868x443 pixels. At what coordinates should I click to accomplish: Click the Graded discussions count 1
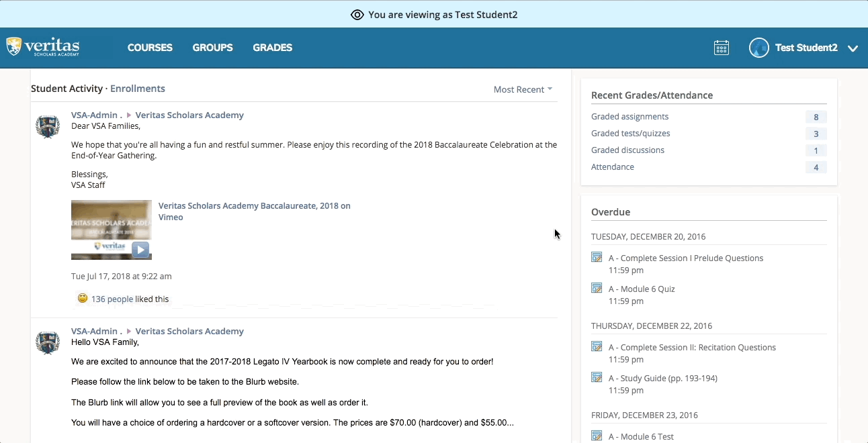coord(816,150)
